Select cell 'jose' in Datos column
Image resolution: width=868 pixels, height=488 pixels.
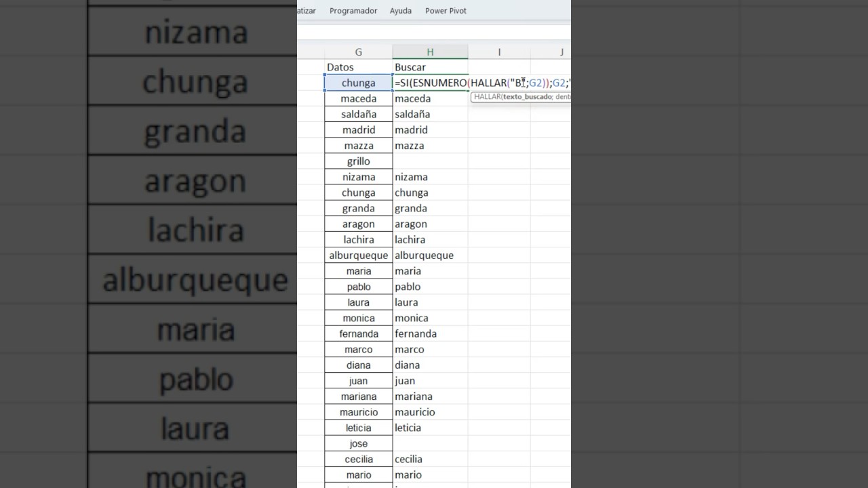(x=359, y=444)
